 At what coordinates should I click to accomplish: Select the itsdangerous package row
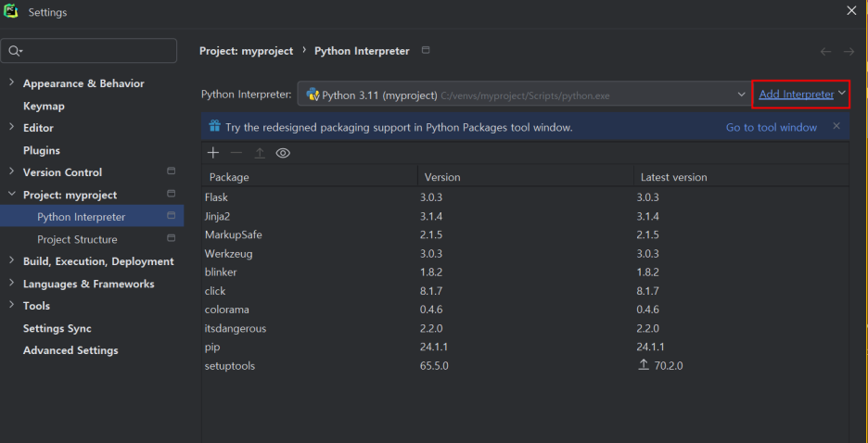525,328
